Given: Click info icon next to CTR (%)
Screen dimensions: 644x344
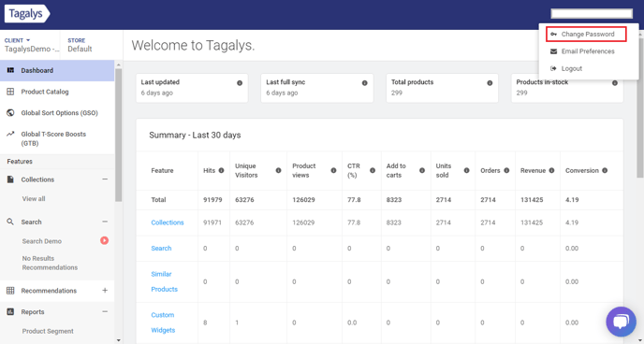Looking at the screenshot, I should coord(373,170).
